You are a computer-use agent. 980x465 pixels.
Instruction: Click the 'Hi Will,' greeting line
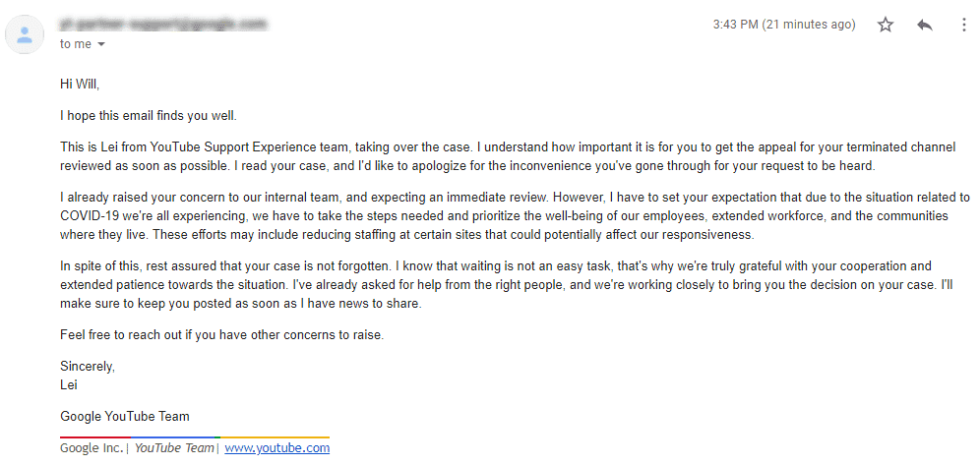[80, 83]
